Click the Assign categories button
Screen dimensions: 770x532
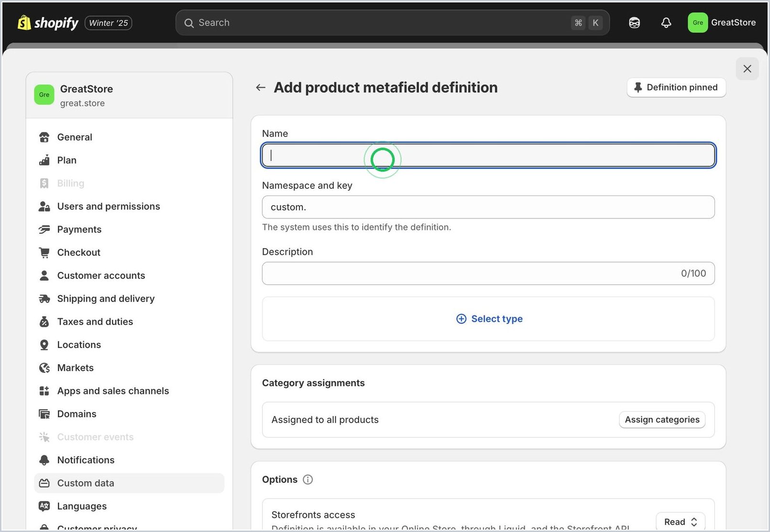click(662, 420)
